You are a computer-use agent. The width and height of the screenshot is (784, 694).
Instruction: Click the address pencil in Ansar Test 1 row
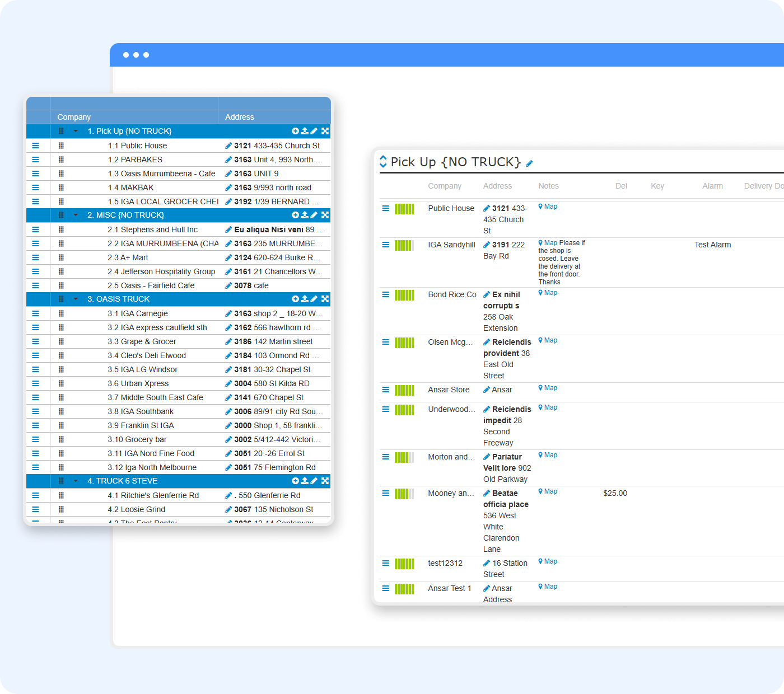pos(487,588)
